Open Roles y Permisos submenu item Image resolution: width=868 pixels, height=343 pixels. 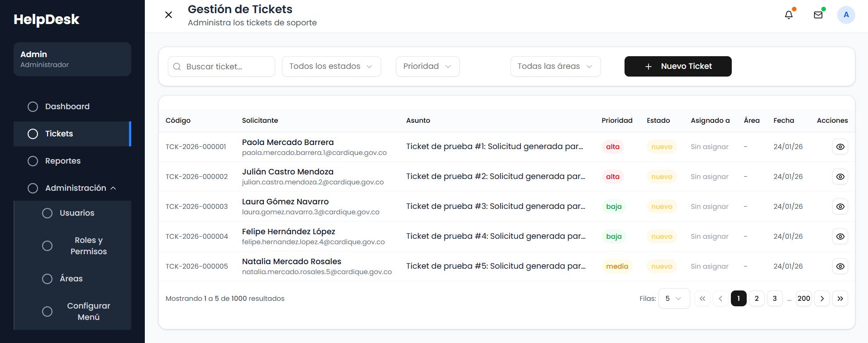pyautogui.click(x=73, y=246)
